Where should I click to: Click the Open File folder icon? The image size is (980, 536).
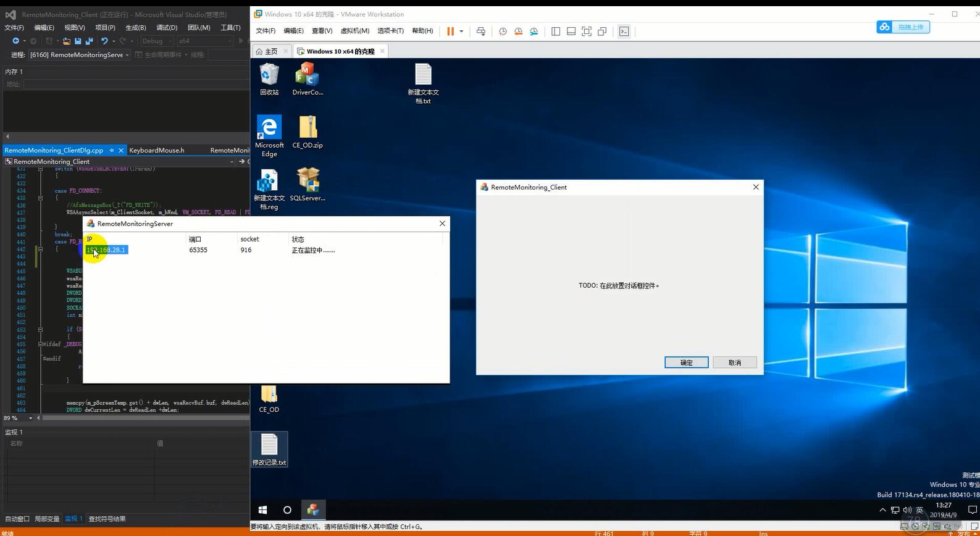pyautogui.click(x=66, y=41)
